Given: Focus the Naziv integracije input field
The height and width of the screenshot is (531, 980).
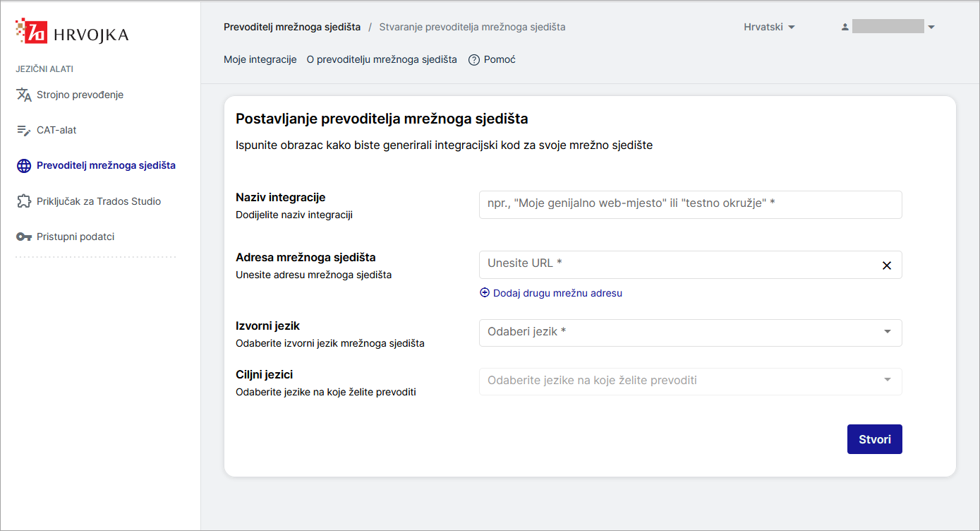Looking at the screenshot, I should point(690,205).
